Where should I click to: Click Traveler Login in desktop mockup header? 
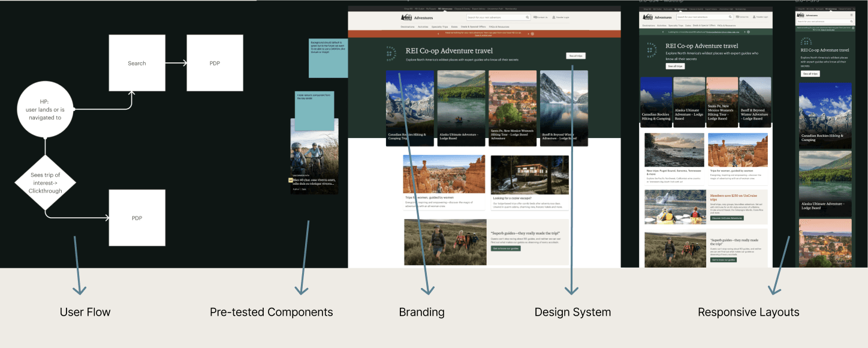tap(560, 17)
